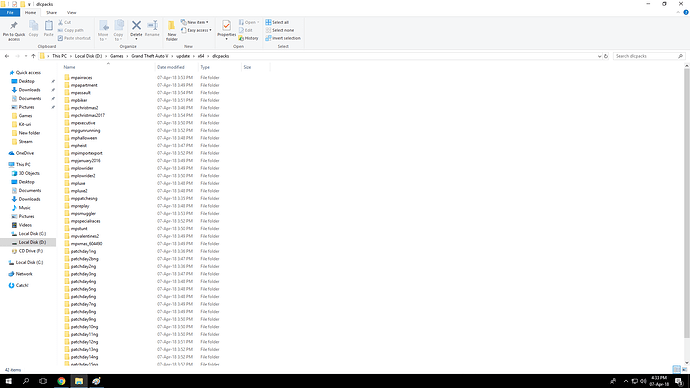Screen dimensions: 690x388
Task: Click the File Explorer taskbar icon
Action: coord(79,381)
